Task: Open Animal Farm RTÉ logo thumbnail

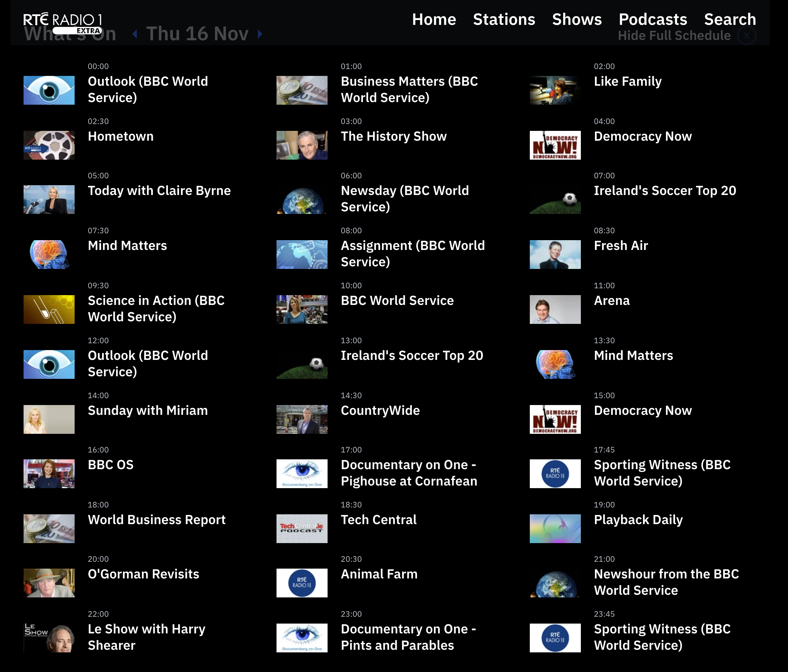Action: click(x=302, y=583)
